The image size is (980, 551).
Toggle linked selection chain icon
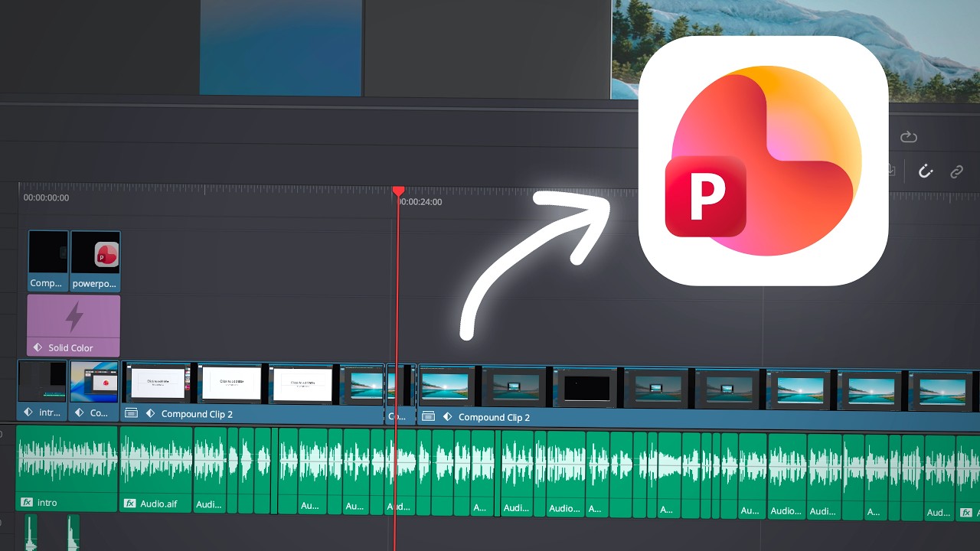pyautogui.click(x=956, y=172)
